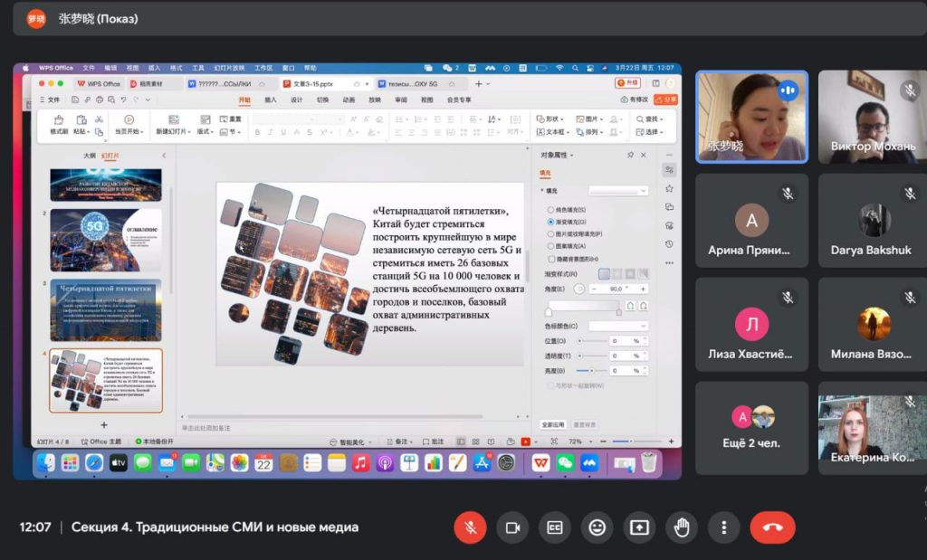
Task: Open WeChat from the macOS dock
Action: coord(566,463)
